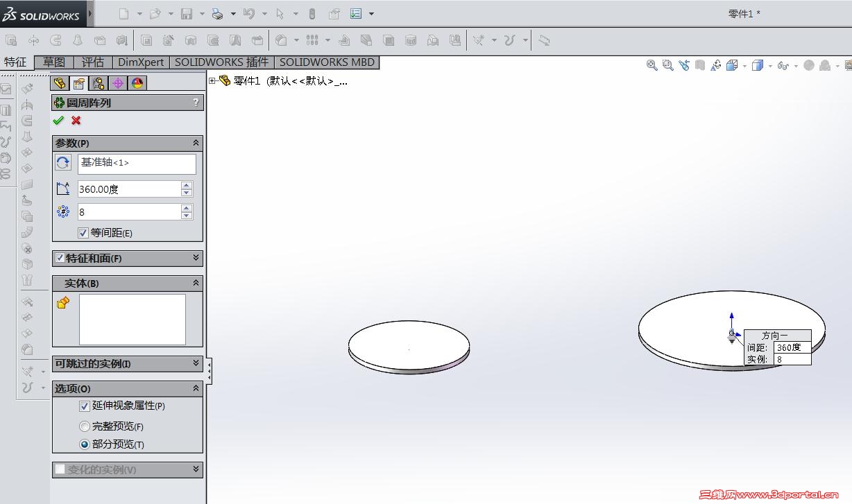This screenshot has width=852, height=504.
Task: Click the Rebuild traffic-light icon
Action: (312, 13)
